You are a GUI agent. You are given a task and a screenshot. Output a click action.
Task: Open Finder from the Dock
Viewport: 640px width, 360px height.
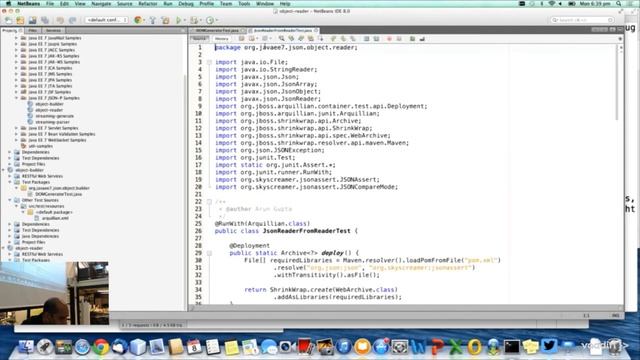27,347
